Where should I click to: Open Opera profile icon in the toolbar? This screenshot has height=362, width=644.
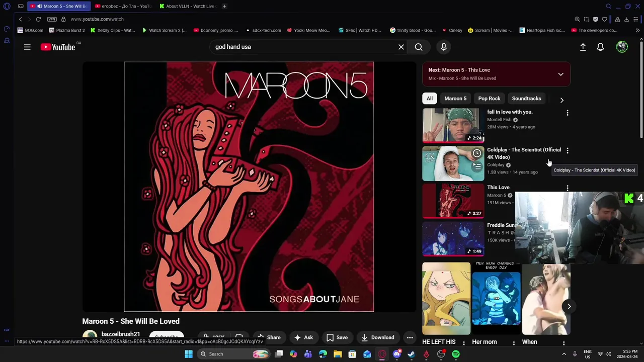617,19
